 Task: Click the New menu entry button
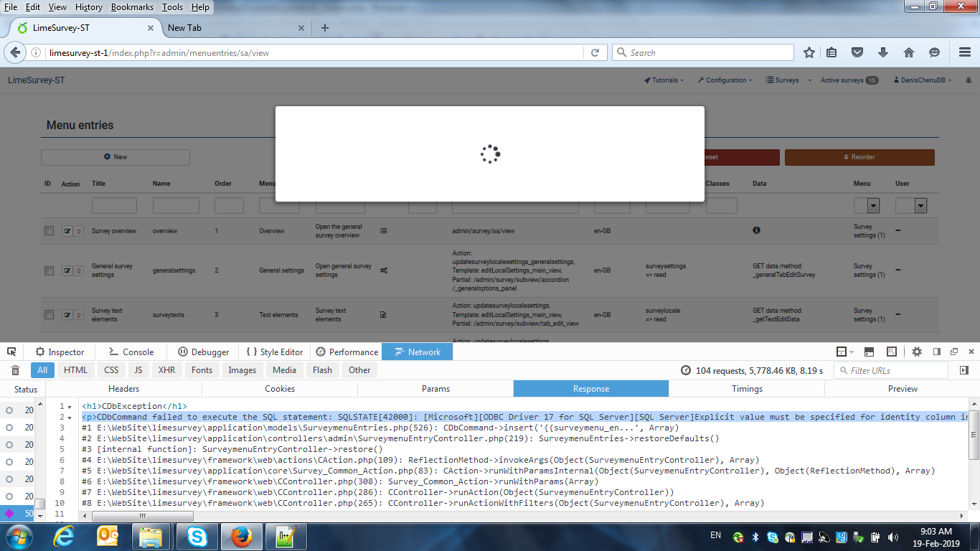pyautogui.click(x=116, y=157)
